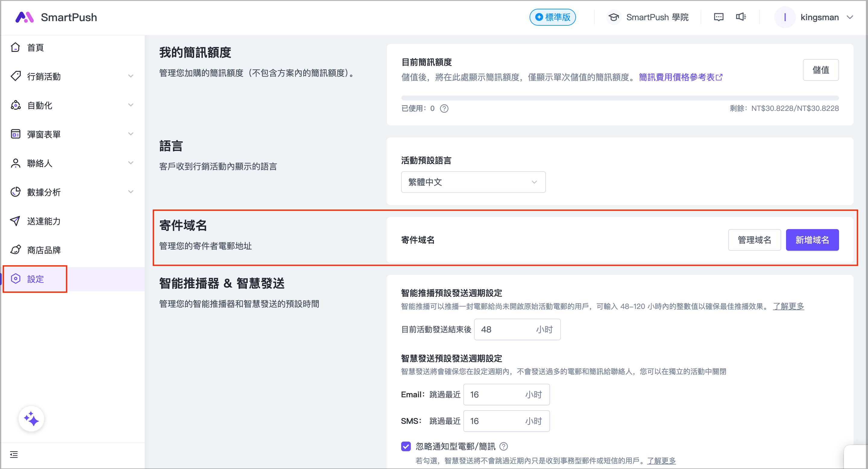Open kingsman account dropdown arrow
868x469 pixels.
(850, 17)
